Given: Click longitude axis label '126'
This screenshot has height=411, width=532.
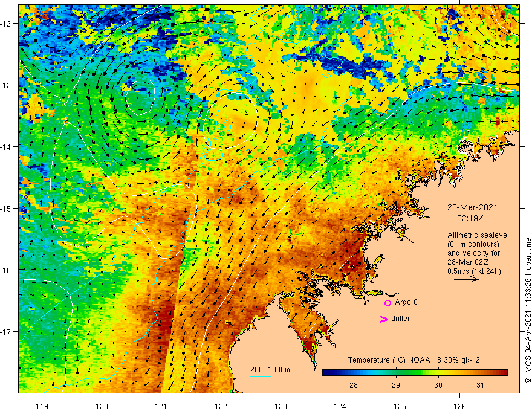Looking at the screenshot, I should pos(459,406).
